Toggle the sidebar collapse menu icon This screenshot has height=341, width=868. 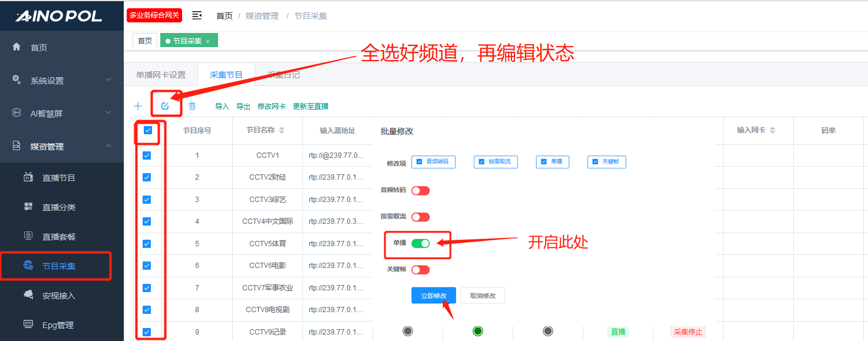point(197,16)
